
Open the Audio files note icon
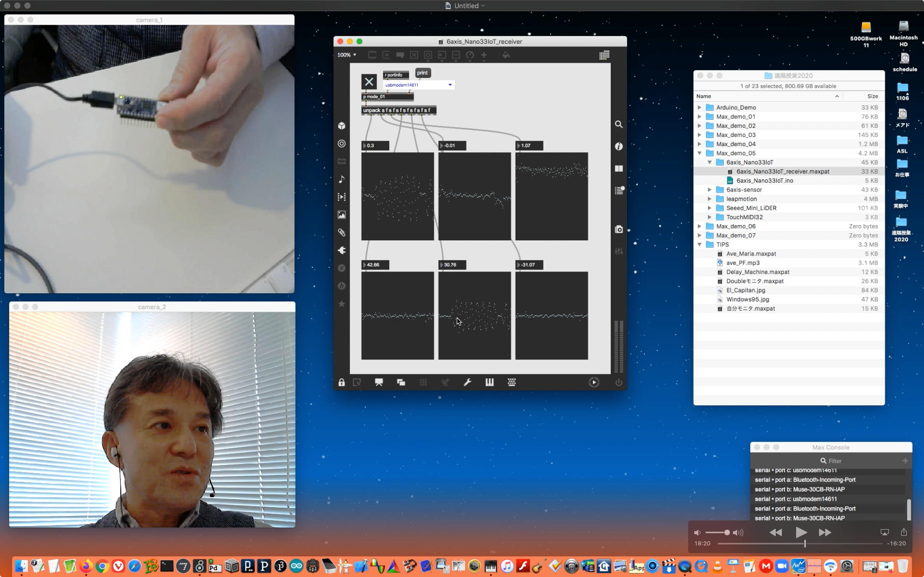point(341,179)
